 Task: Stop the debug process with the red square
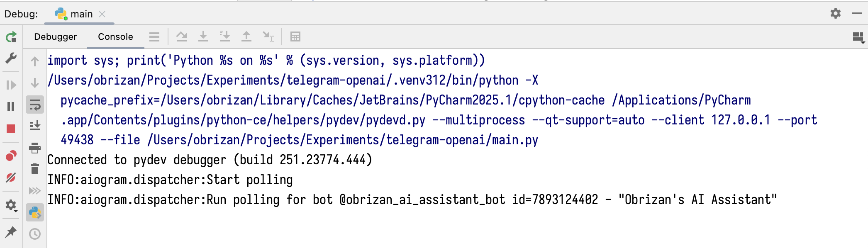11,129
